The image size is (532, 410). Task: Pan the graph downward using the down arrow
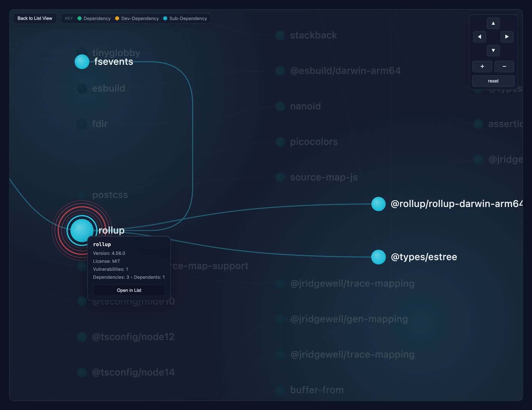tap(493, 50)
